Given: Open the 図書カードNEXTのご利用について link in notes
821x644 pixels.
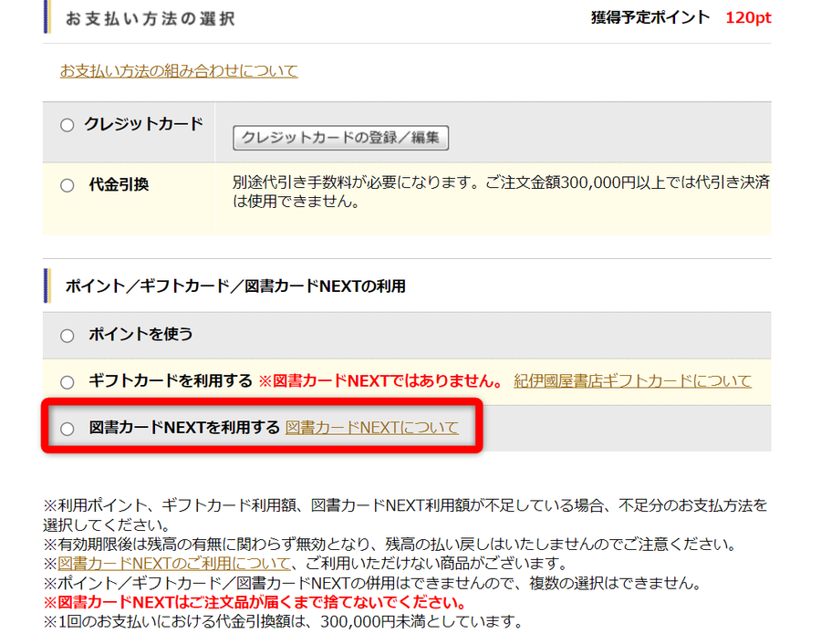Looking at the screenshot, I should click(x=174, y=564).
